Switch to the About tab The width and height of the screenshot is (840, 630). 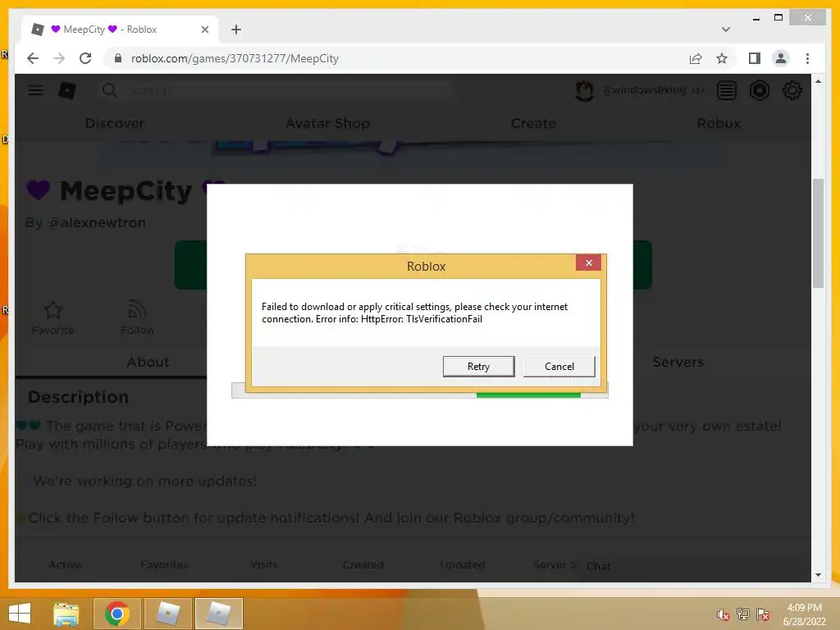point(148,362)
